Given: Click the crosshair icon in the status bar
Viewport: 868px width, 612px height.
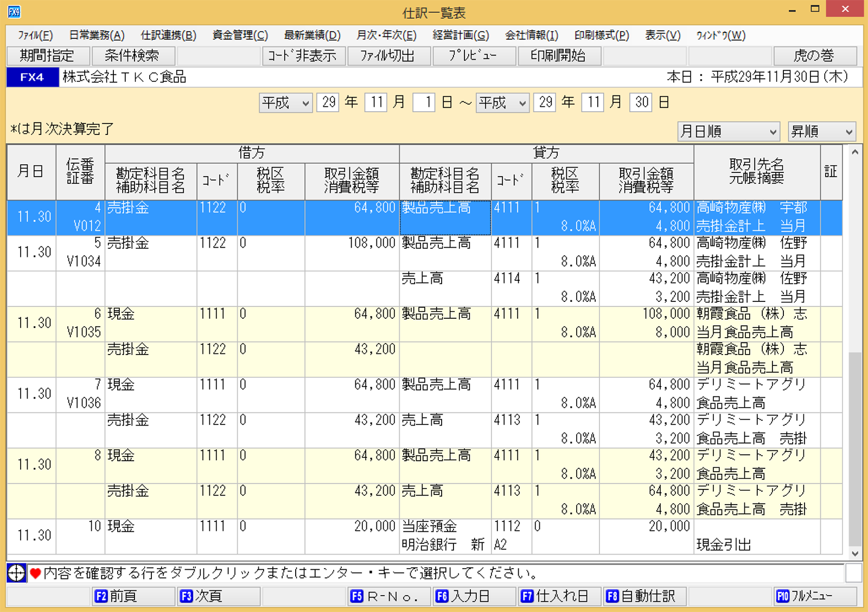Looking at the screenshot, I should coord(17,572).
